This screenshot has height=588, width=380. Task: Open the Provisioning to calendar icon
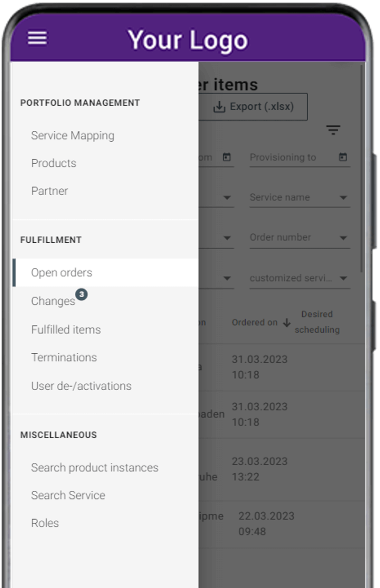[x=343, y=157]
